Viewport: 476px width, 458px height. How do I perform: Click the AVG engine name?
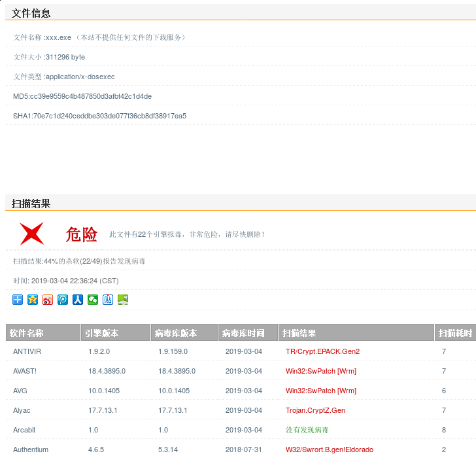20,391
